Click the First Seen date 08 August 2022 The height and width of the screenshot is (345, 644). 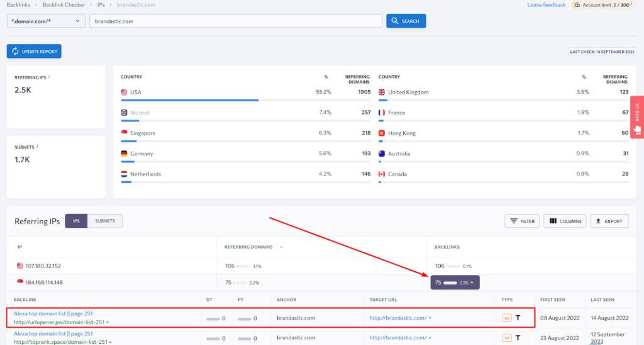pyautogui.click(x=560, y=318)
